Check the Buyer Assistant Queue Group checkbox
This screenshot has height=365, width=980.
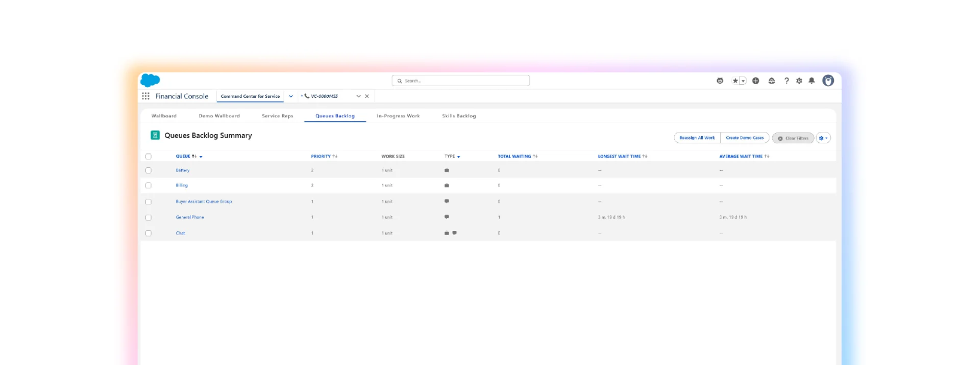tap(149, 202)
